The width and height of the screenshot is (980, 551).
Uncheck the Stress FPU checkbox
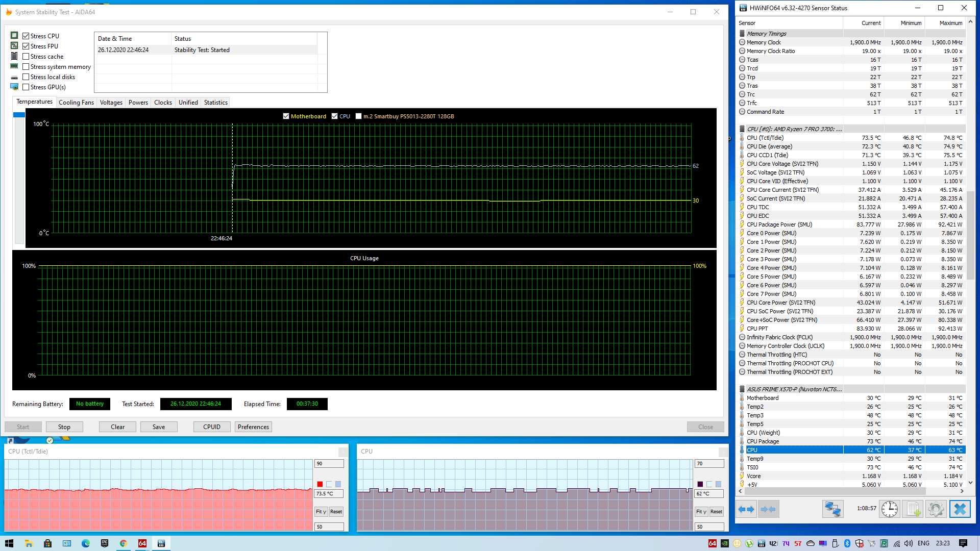point(26,46)
